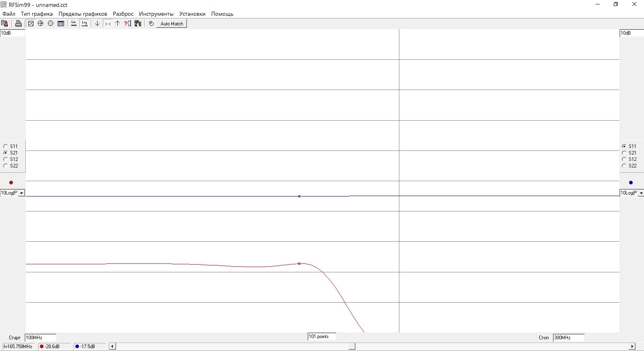
Task: Click the down arrow marker icon
Action: click(x=97, y=23)
